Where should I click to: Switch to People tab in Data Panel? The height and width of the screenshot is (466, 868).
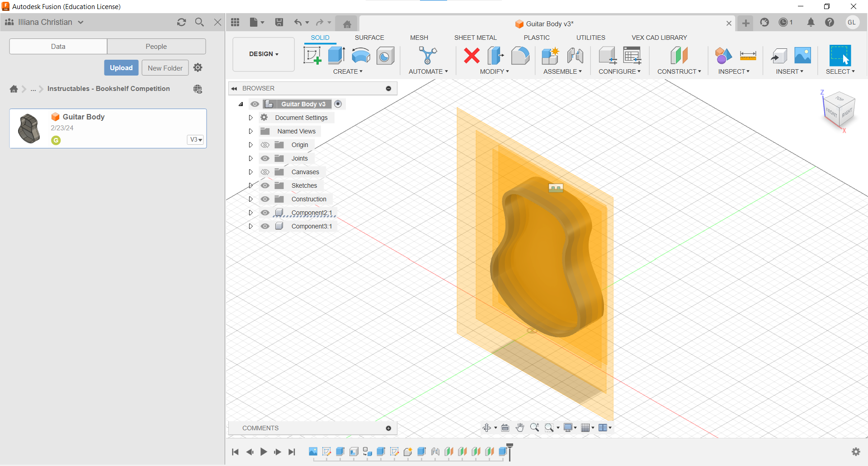(156, 47)
